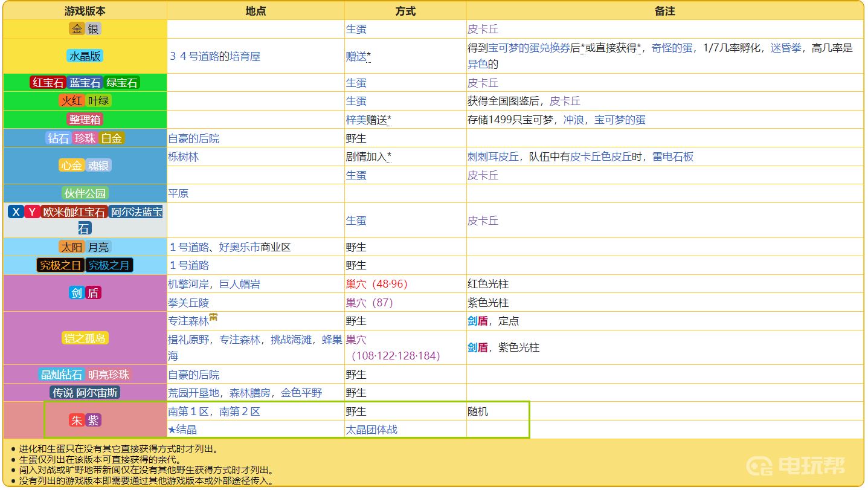868x490 pixels.
Task: Click the ★结晶 link
Action: coord(182,430)
